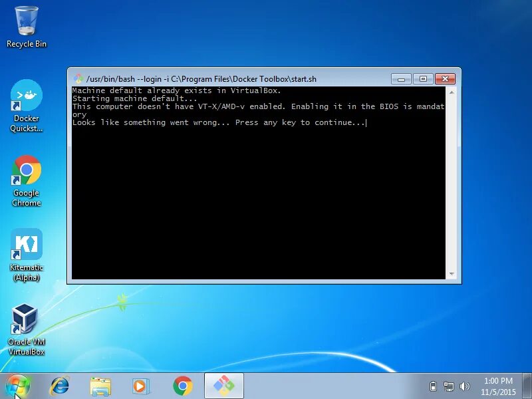Click the 'Starting machine default...' line
The height and width of the screenshot is (399, 532).
tap(135, 98)
